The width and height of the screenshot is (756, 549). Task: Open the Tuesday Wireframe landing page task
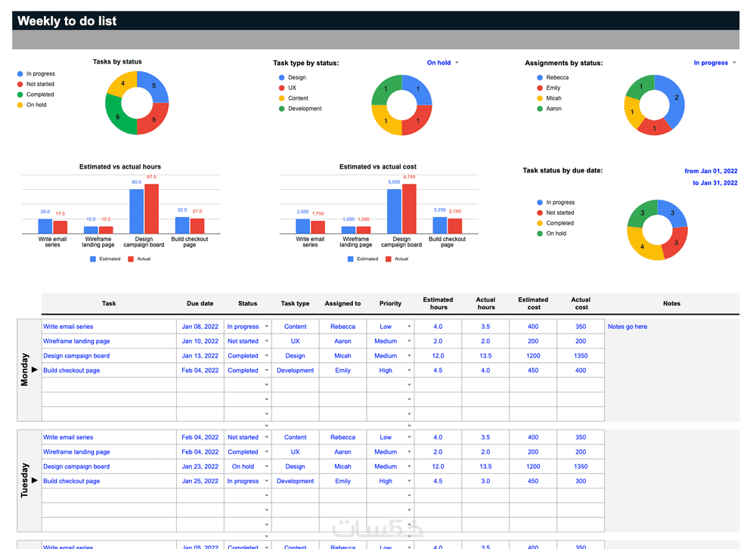pos(76,452)
